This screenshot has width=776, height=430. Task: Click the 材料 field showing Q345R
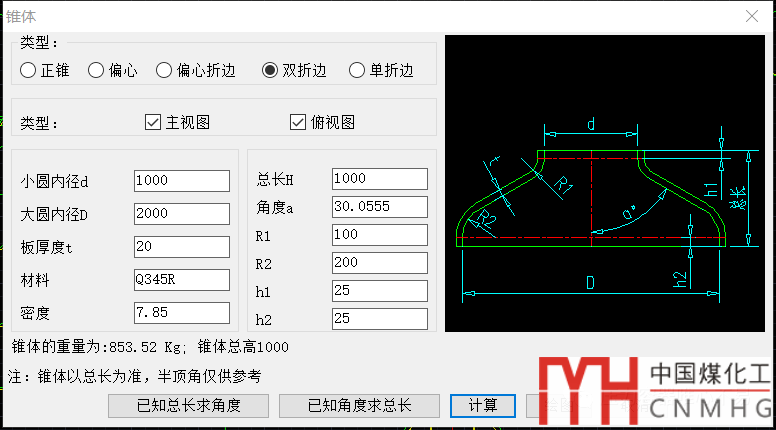click(x=181, y=279)
